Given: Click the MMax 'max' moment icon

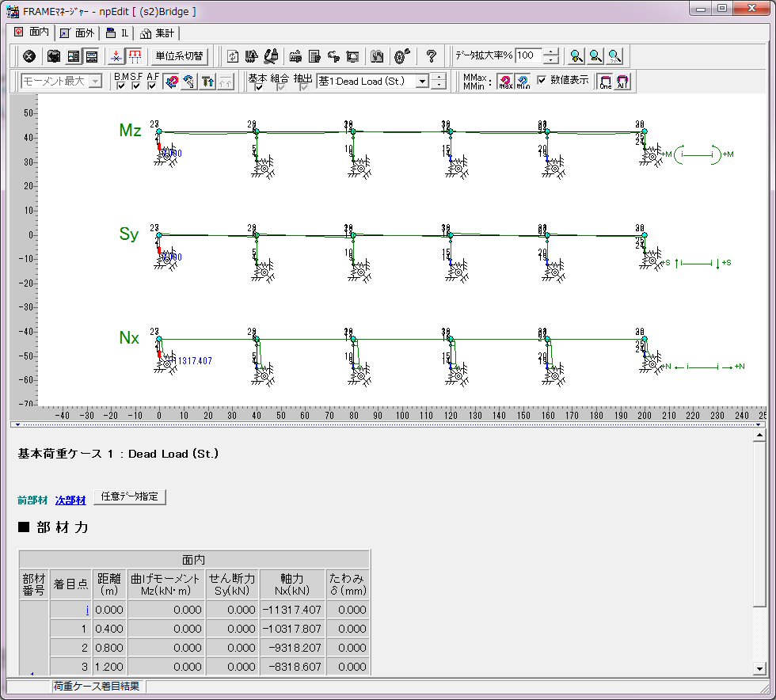Looking at the screenshot, I should pos(505,82).
